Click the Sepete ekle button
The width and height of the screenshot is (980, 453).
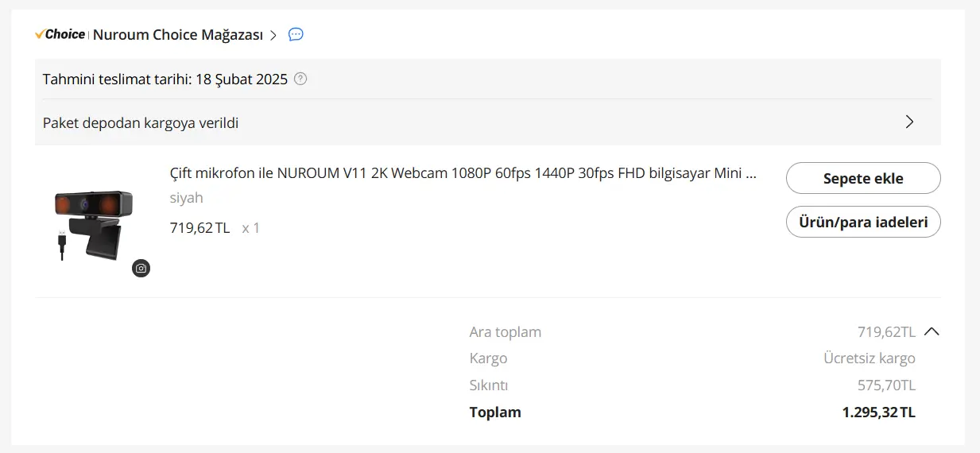click(x=863, y=178)
